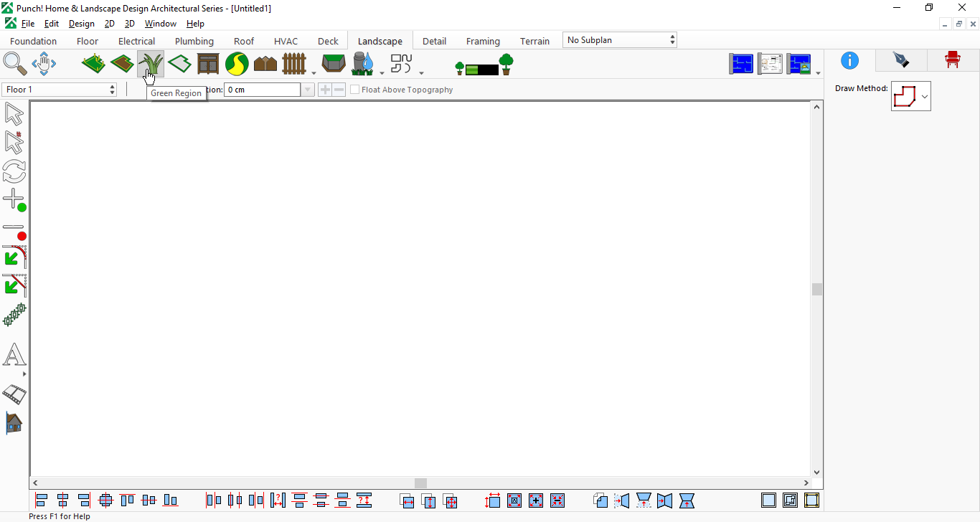Click the flip horizontal mirror icon

coord(622,500)
